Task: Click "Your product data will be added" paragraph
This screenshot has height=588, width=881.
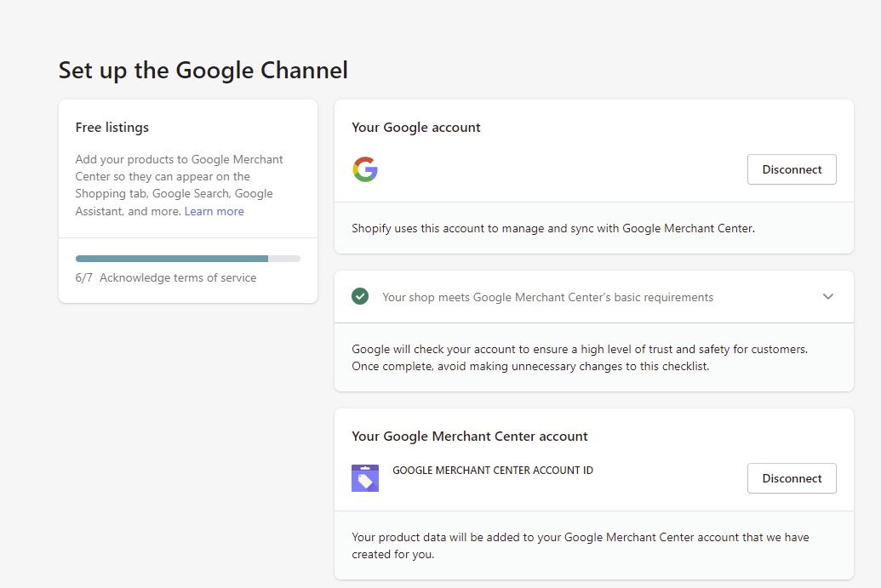Action: [x=581, y=545]
